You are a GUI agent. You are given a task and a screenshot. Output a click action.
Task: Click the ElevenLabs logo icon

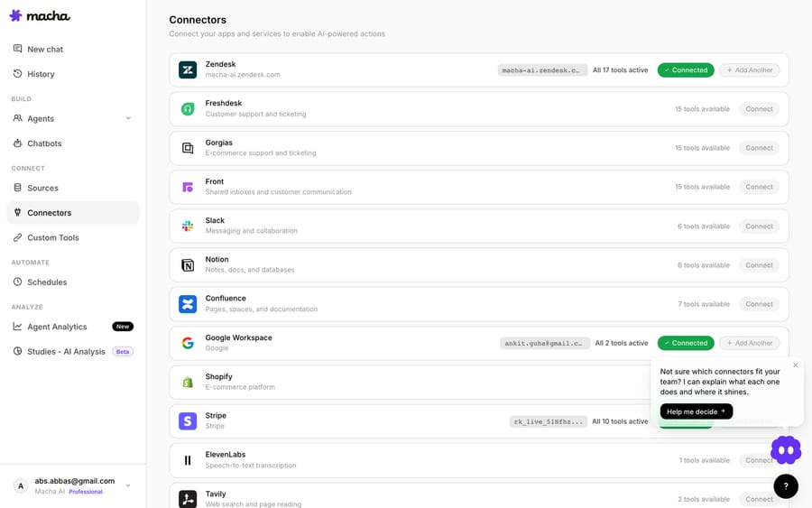point(188,460)
